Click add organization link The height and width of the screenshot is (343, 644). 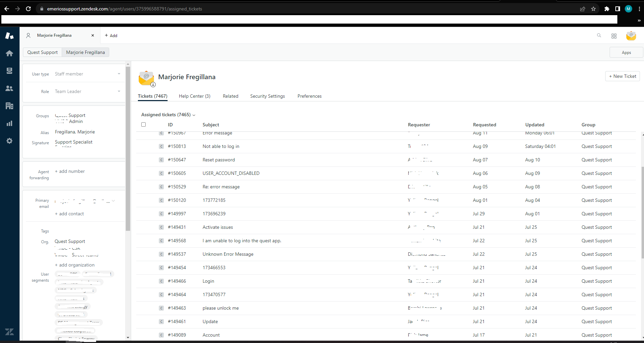(x=75, y=265)
